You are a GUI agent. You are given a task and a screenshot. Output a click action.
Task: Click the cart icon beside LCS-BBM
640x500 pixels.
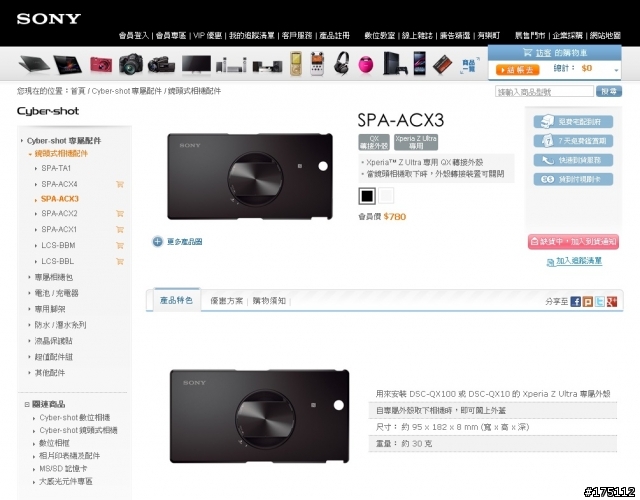[120, 245]
